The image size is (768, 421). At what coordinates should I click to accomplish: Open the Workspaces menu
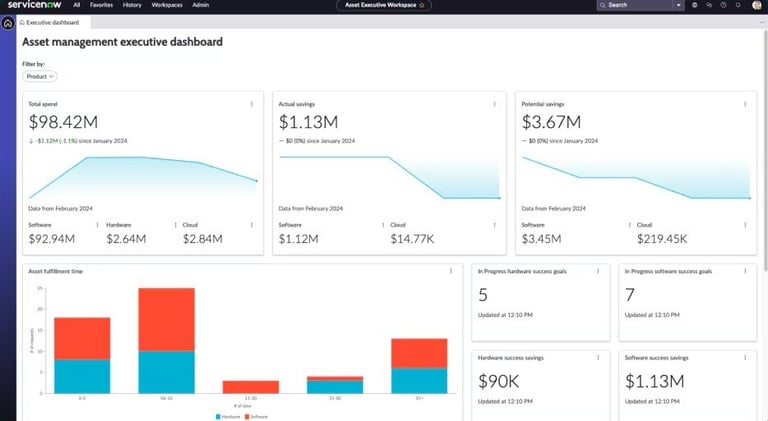pyautogui.click(x=167, y=5)
